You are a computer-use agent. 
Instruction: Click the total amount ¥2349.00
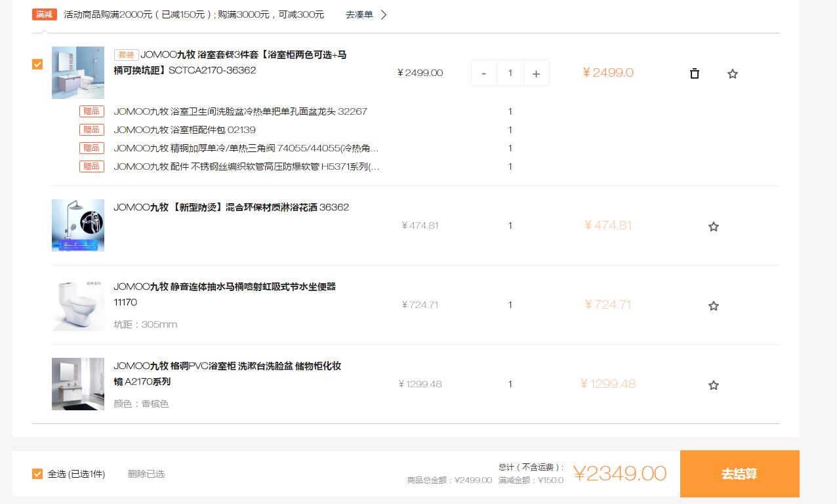click(620, 473)
